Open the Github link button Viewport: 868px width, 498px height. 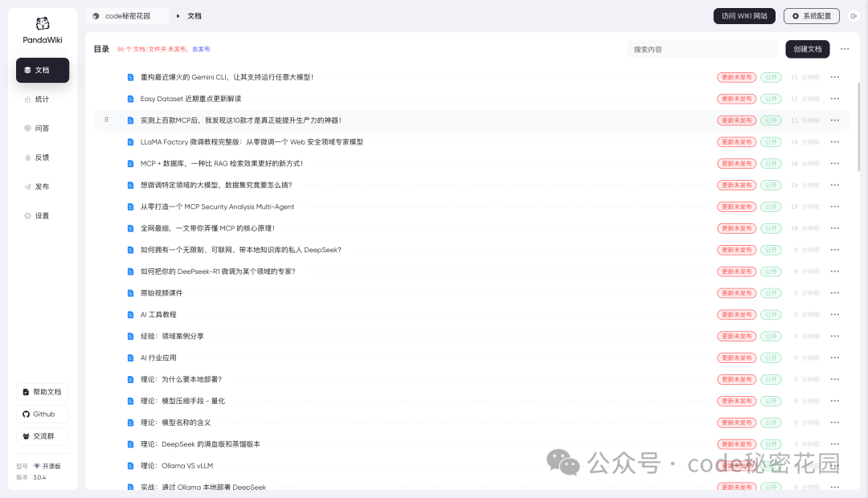coord(43,414)
